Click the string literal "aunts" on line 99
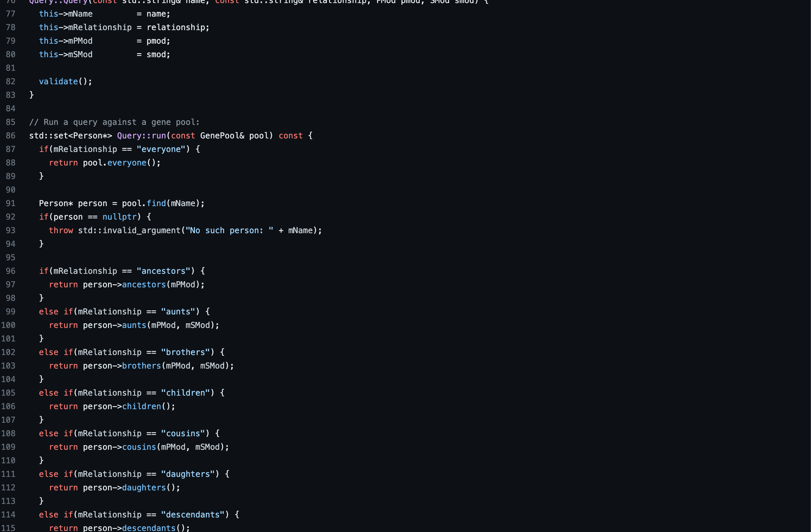811x532 pixels. (179, 311)
